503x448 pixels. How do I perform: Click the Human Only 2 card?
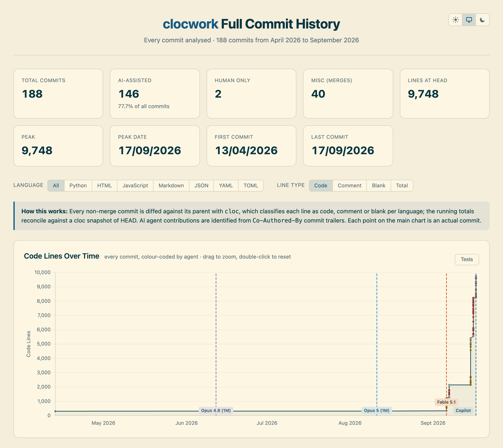[251, 93]
